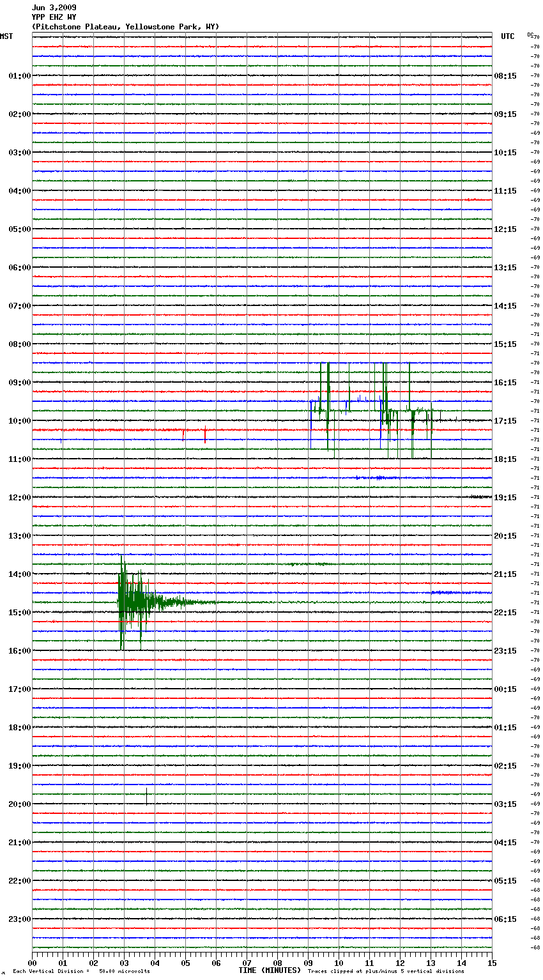Click the black spike on the 20:00 trace
543x980 pixels.
click(146, 796)
